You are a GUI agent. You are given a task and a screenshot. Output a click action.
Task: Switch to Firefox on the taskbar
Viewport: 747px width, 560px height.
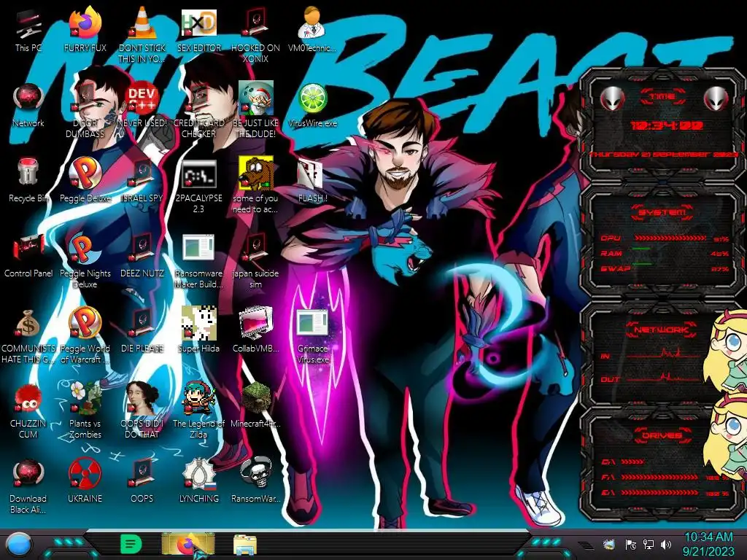(x=188, y=544)
